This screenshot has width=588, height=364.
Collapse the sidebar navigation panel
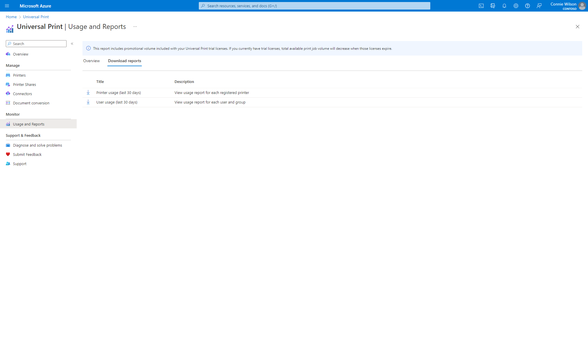(x=72, y=44)
